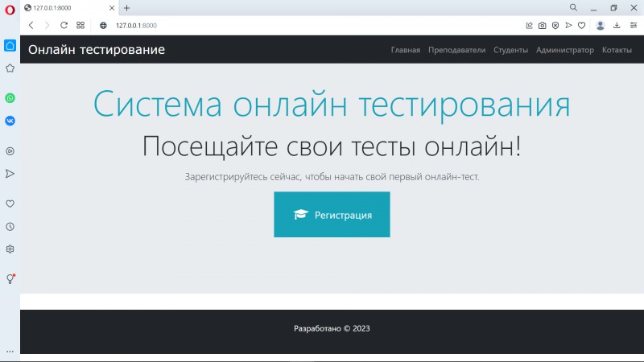Open bookmarks star in the sidebar
644x362 pixels.
[x=10, y=68]
